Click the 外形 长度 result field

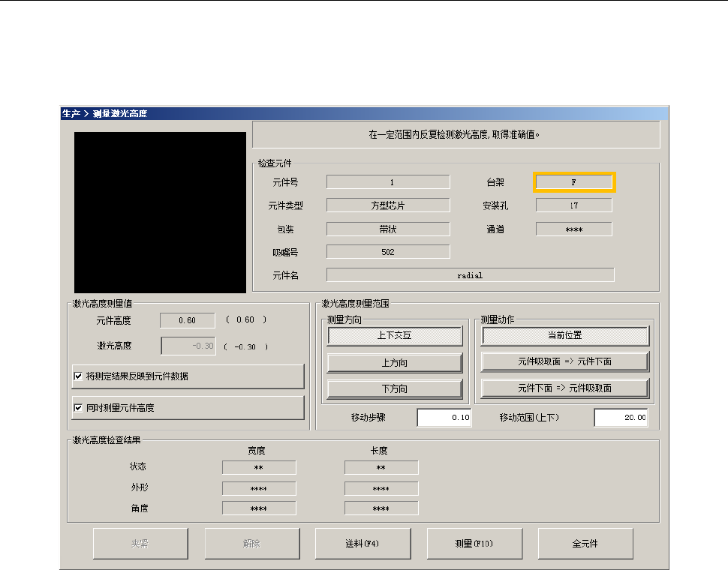(381, 488)
